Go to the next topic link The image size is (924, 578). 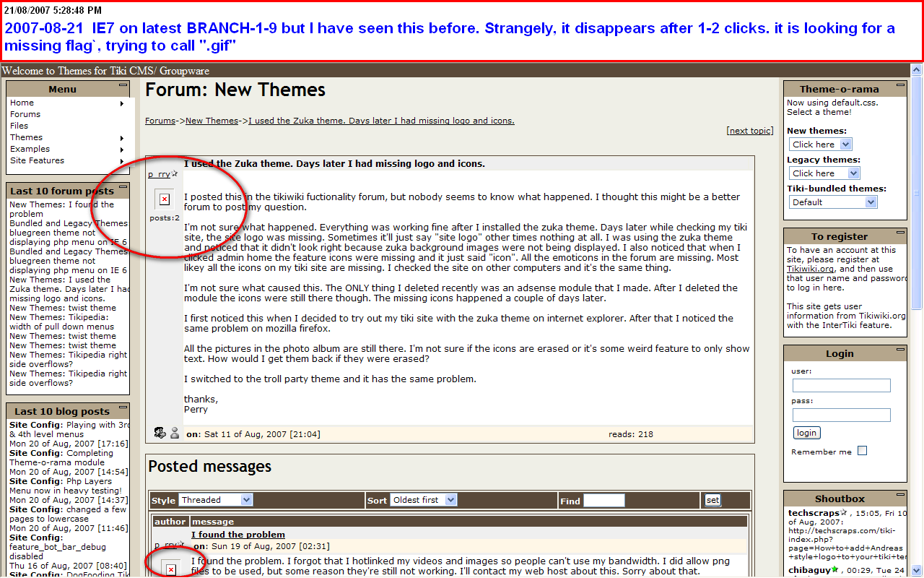click(x=750, y=131)
